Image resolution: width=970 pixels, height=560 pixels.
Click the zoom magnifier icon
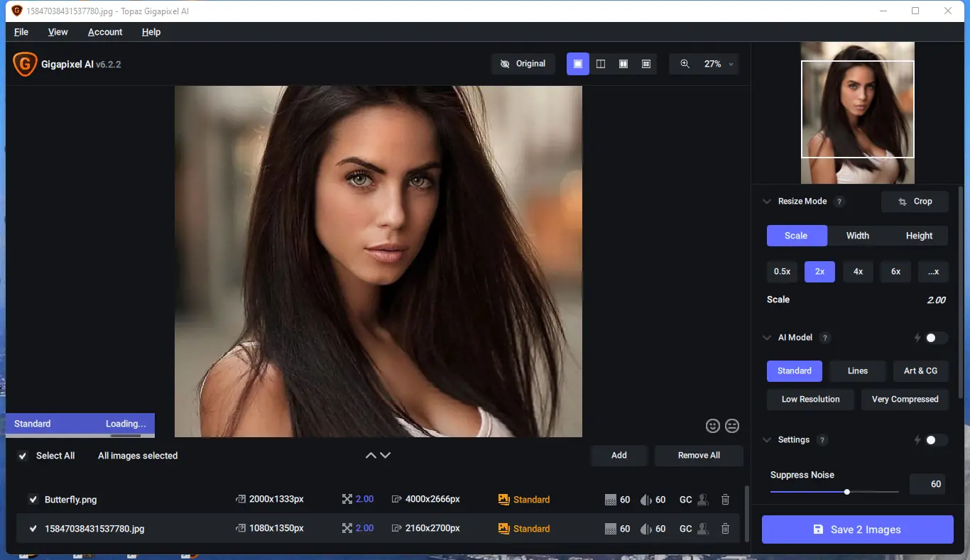685,64
